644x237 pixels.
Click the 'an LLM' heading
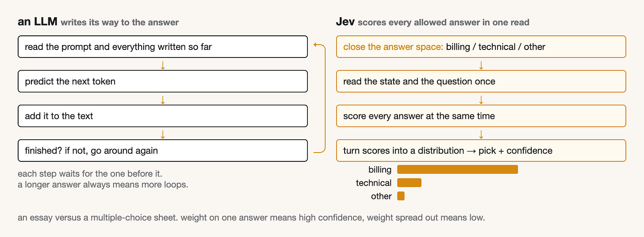38,22
